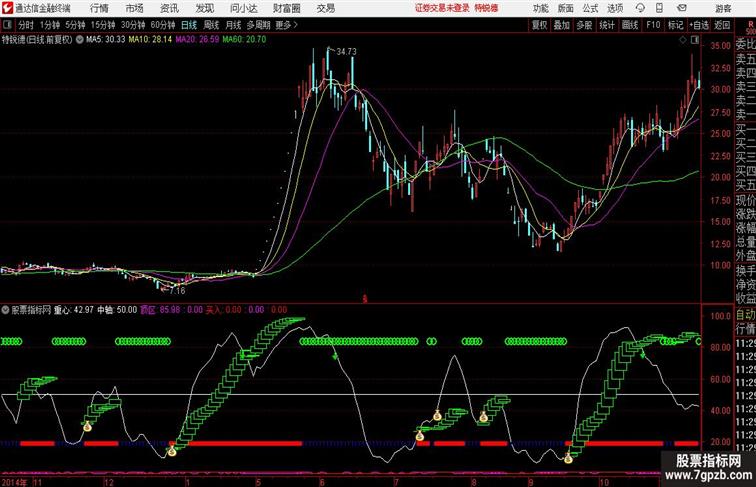Click the 中轴: 50.00 indicator value
Image resolution: width=756 pixels, height=487 pixels.
[117, 310]
